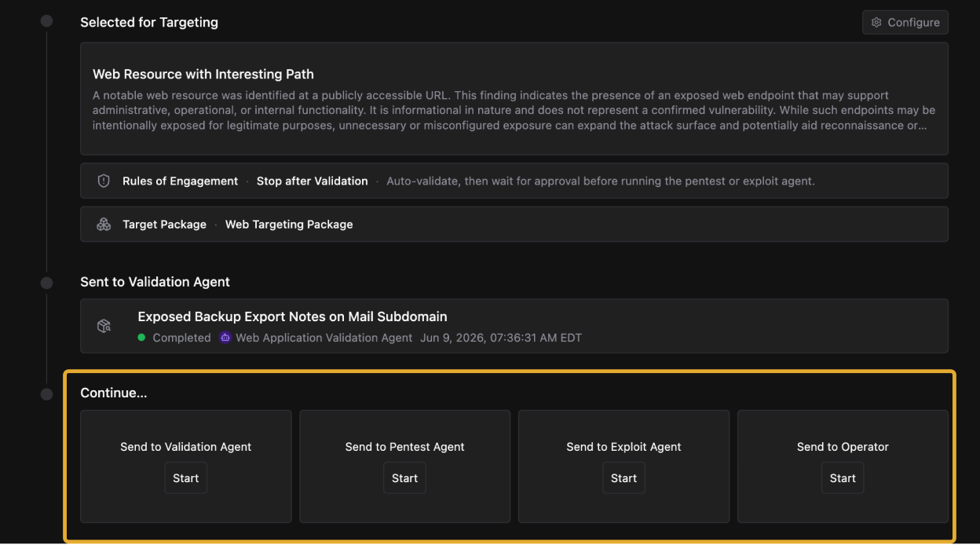Start Send to Operator
Viewport: 980px width, 545px height.
tap(843, 478)
